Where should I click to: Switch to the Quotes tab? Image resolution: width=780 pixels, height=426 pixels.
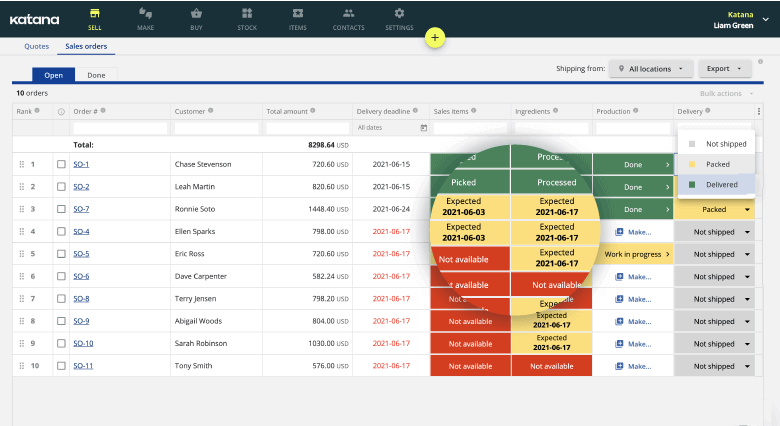37,46
